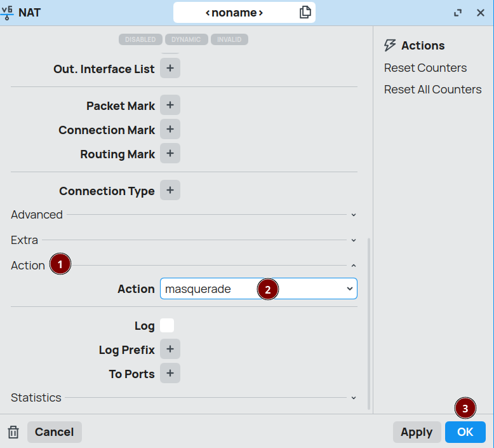Click plus button for Routing Mark
This screenshot has height=448, width=494.
(170, 154)
